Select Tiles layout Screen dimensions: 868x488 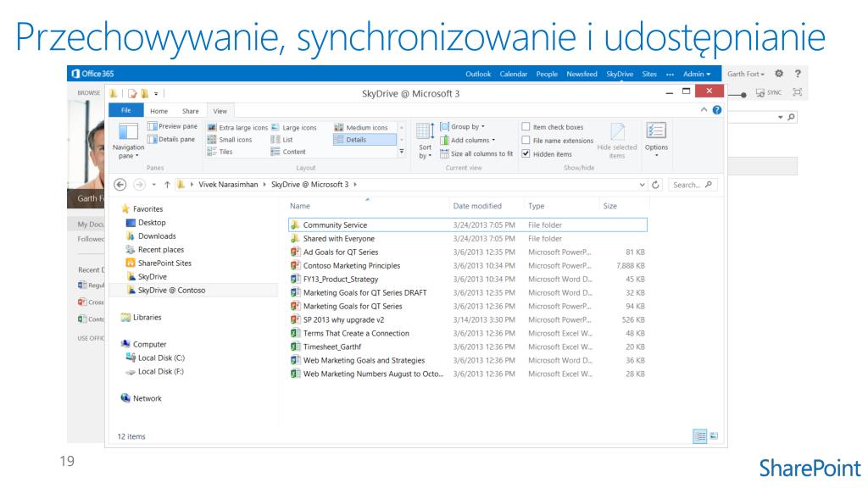[220, 152]
